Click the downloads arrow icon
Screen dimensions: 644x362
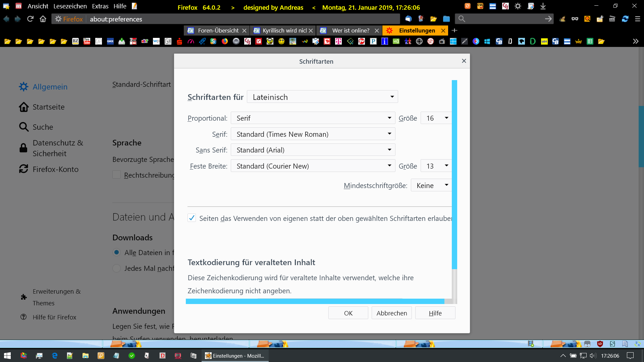[x=543, y=6]
